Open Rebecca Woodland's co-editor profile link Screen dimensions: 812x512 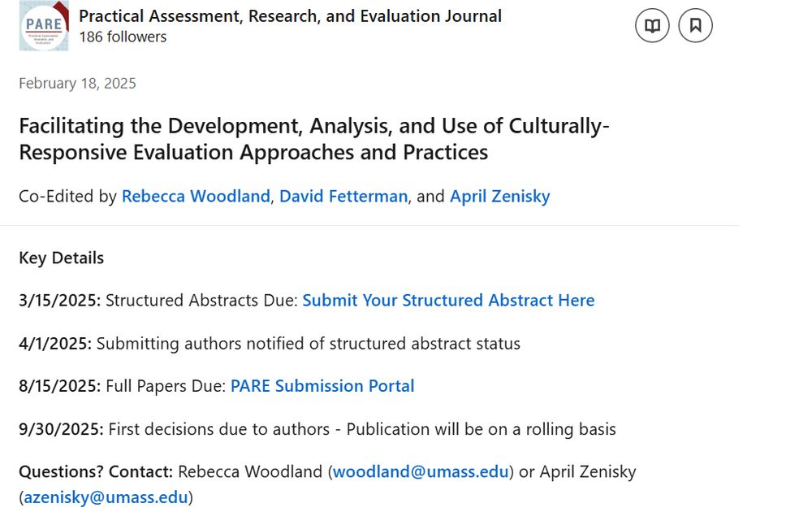pos(195,196)
